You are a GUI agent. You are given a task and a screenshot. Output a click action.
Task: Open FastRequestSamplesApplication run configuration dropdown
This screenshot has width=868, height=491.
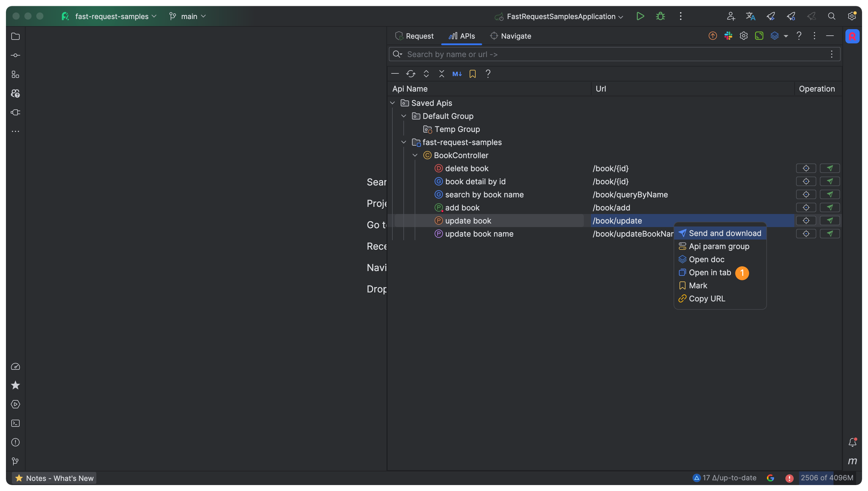(x=560, y=17)
